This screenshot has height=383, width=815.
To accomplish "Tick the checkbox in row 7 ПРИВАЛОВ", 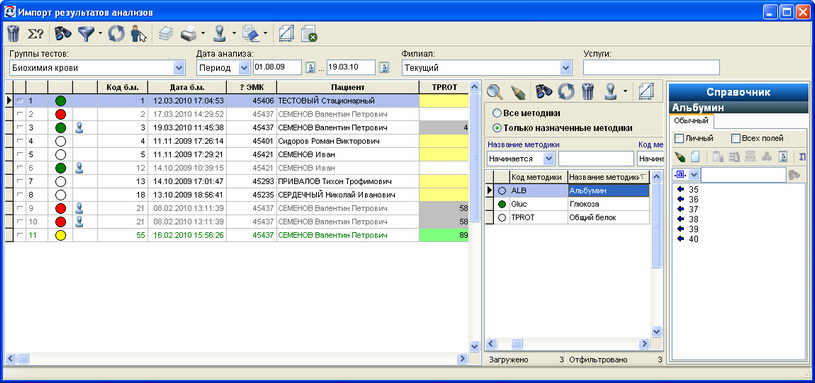I will coord(20,181).
